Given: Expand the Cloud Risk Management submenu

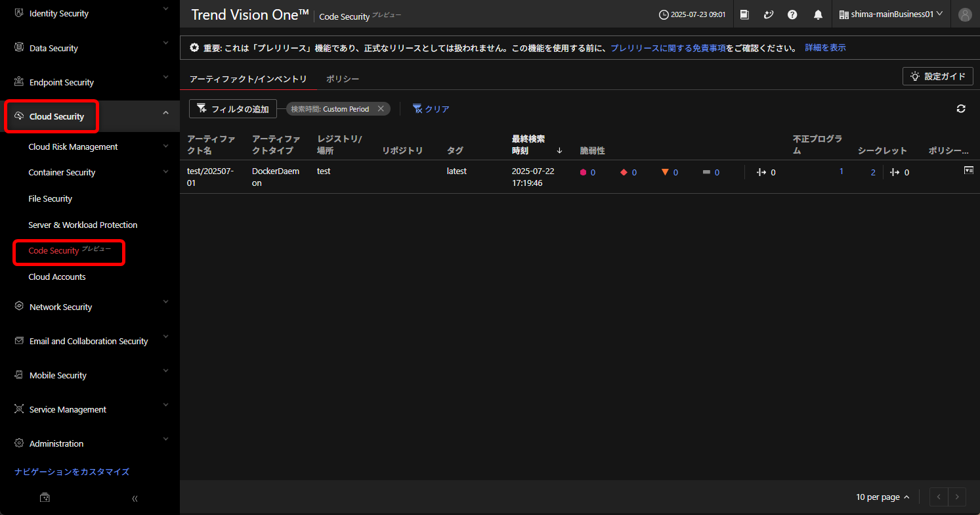Looking at the screenshot, I should 165,146.
